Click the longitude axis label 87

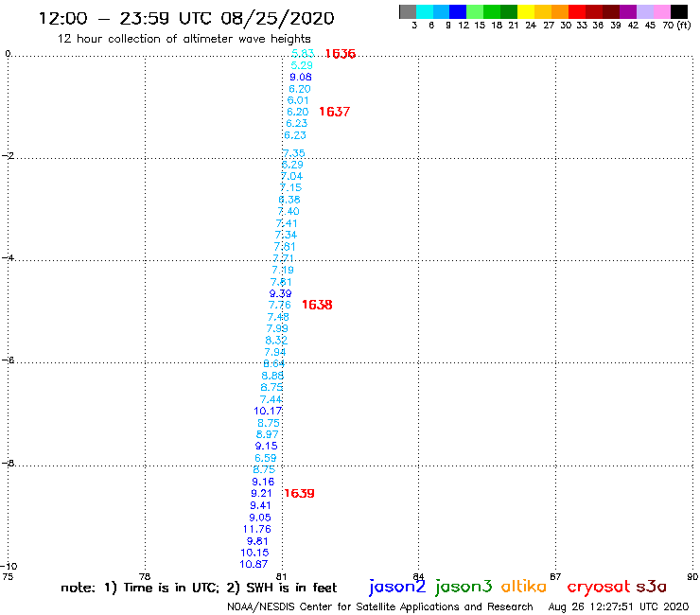555,576
